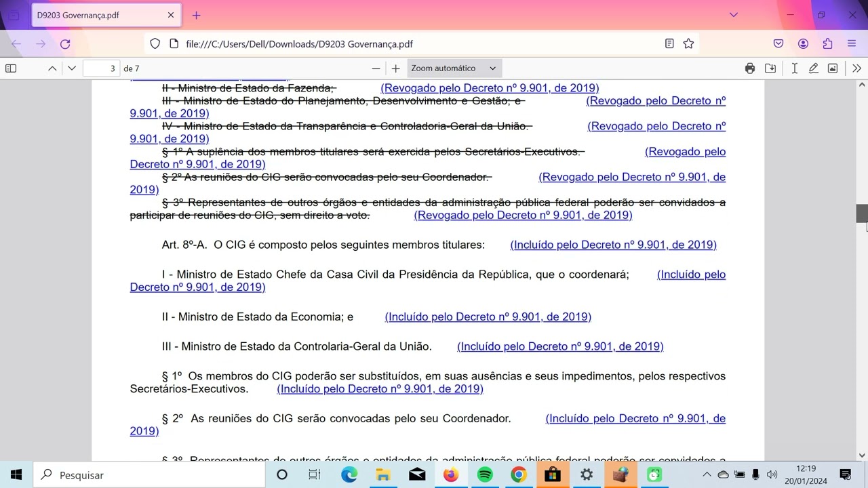
Task: Open Revogado link after § 3º struck text
Action: (523, 215)
